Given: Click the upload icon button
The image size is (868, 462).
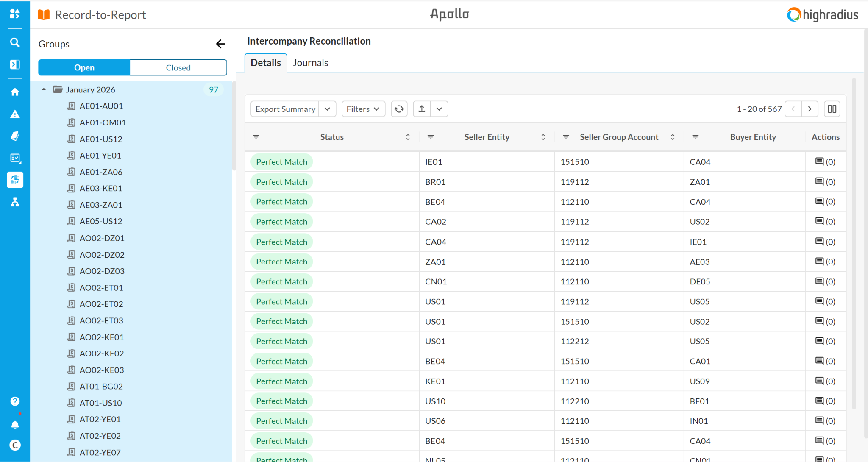Looking at the screenshot, I should tap(422, 109).
